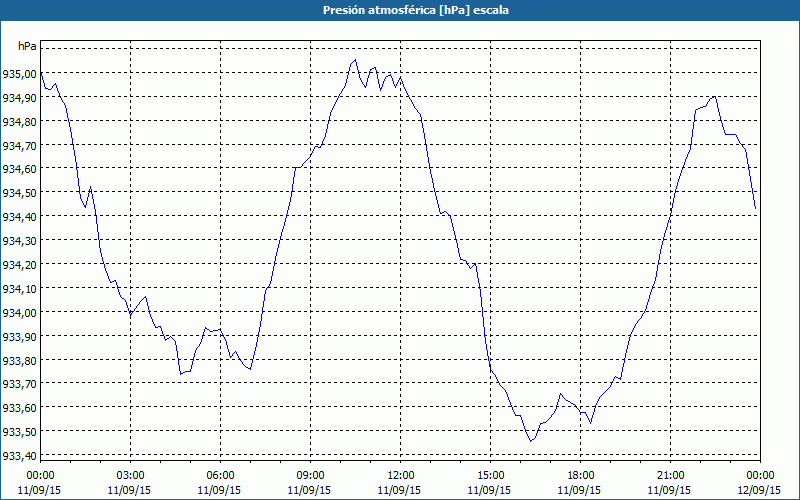Select the 934,00 y-axis value
800x500 pixels.
click(19, 313)
